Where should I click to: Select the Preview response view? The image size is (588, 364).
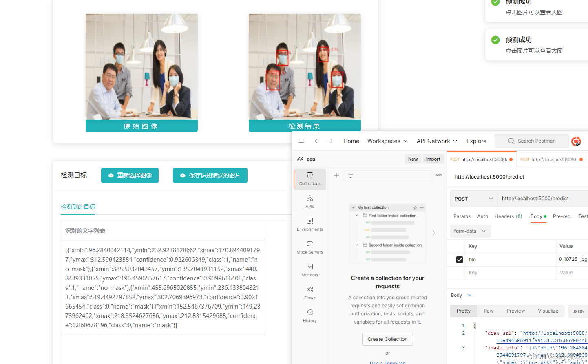[516, 311]
